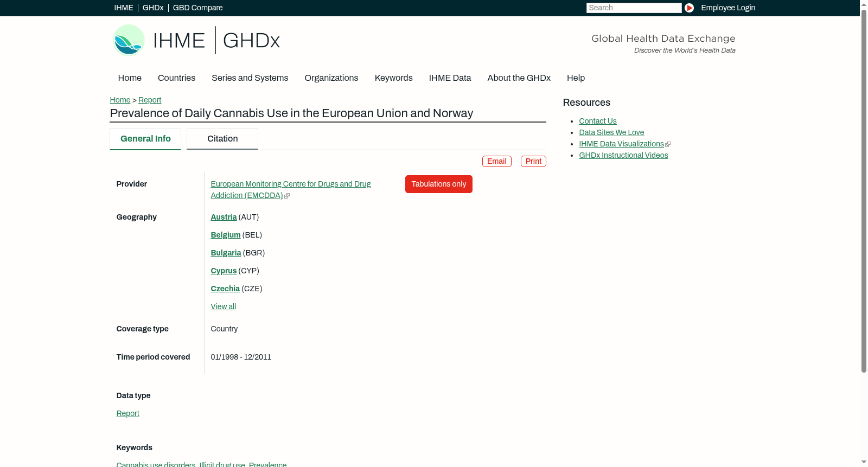Click the IHME GHDx logo
This screenshot has width=868, height=467.
point(196,40)
